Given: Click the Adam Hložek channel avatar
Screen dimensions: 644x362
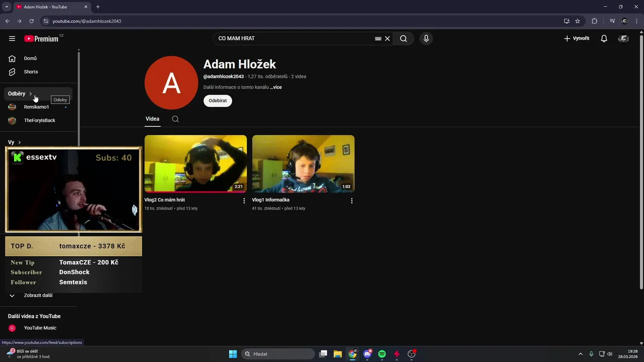Looking at the screenshot, I should pyautogui.click(x=171, y=83).
